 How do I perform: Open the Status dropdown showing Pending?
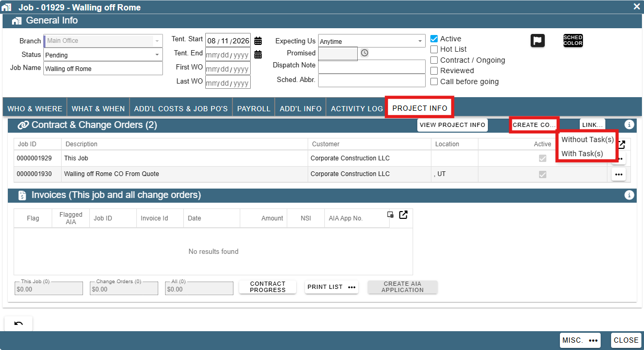[x=103, y=54]
